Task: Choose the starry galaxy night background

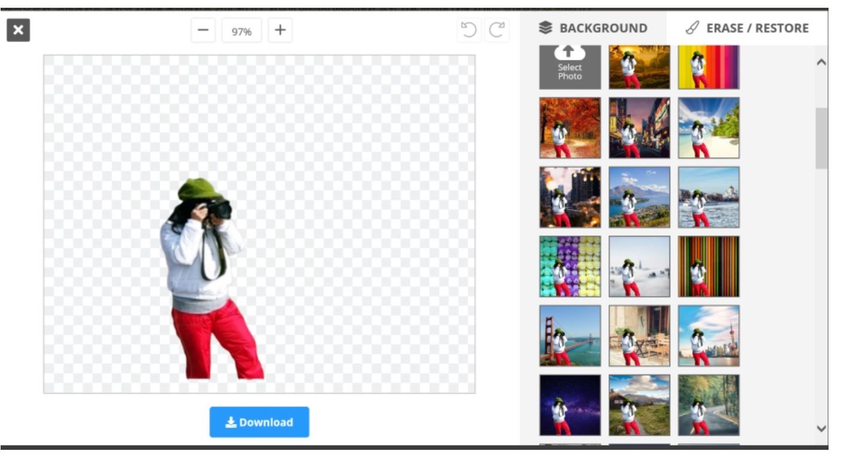Action: [570, 405]
